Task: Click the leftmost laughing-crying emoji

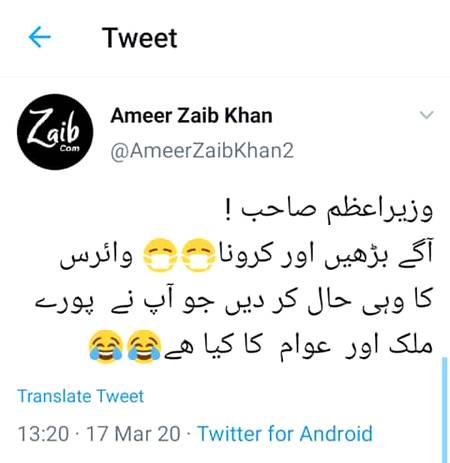Action: coord(105,346)
